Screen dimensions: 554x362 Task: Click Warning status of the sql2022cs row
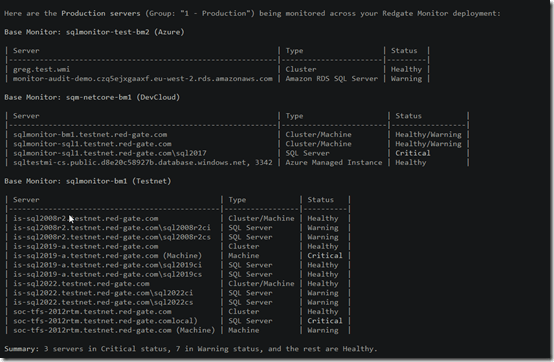point(323,302)
